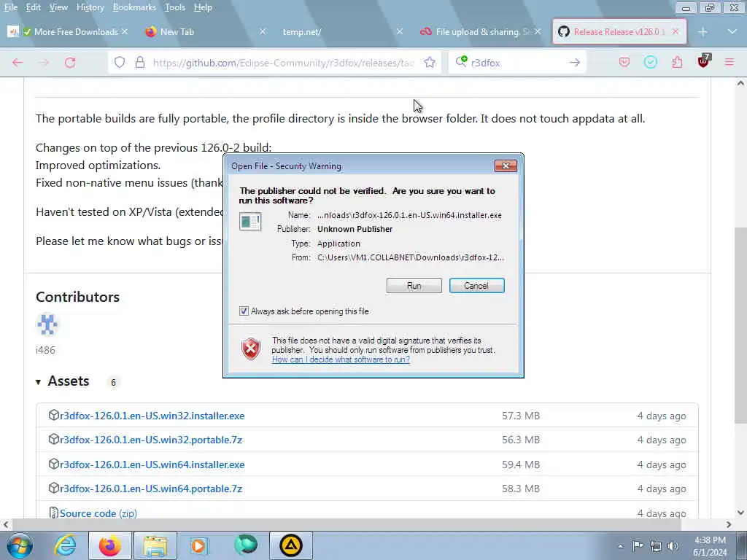Click the page vertical scrollbar thumb

pyautogui.click(x=740, y=324)
